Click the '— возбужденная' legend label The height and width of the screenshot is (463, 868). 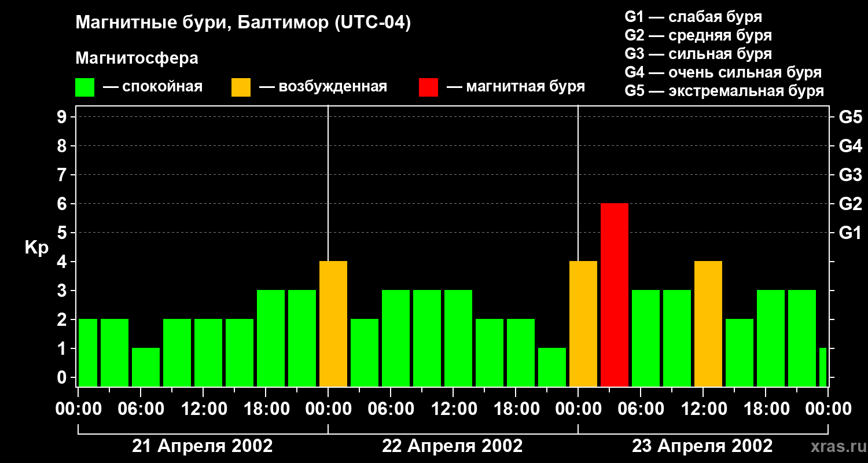[323, 87]
